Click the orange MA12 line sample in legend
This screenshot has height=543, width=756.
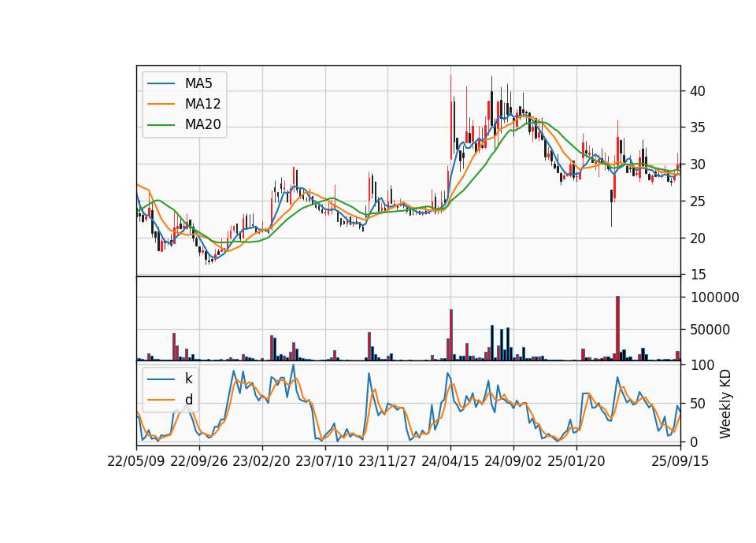[161, 104]
